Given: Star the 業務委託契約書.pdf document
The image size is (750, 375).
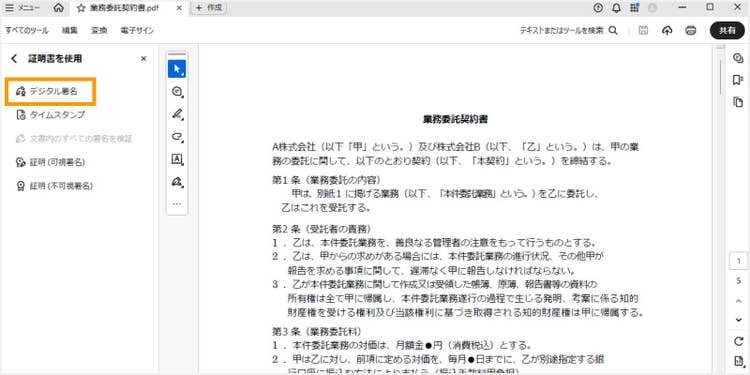Looking at the screenshot, I should point(81,8).
